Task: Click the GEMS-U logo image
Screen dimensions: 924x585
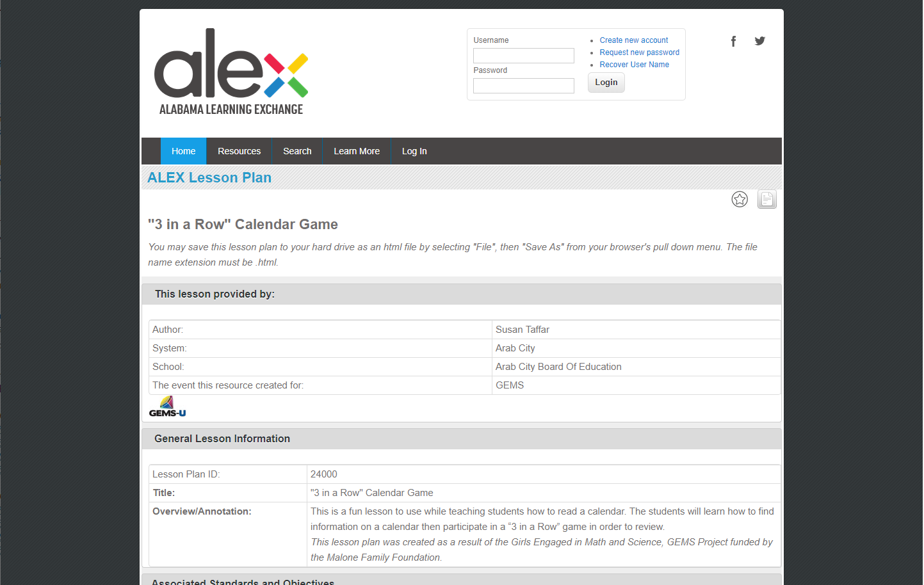Action: click(x=167, y=407)
